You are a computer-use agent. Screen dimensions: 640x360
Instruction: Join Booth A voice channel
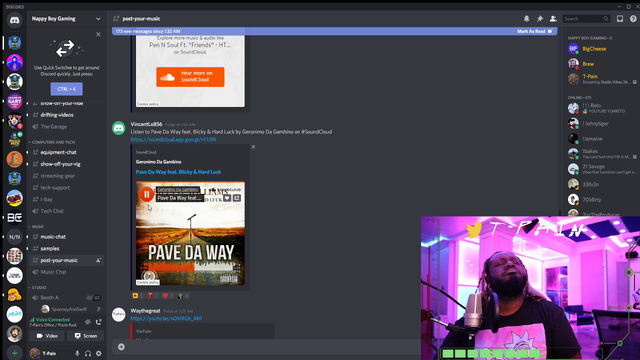(x=49, y=298)
